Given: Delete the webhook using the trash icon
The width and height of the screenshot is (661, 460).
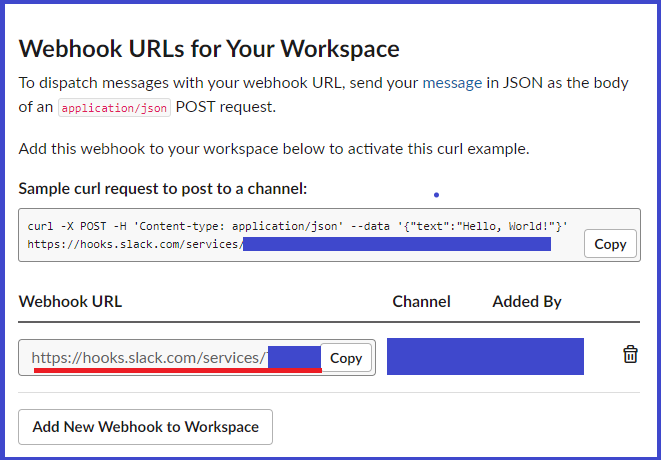Looking at the screenshot, I should click(x=630, y=354).
